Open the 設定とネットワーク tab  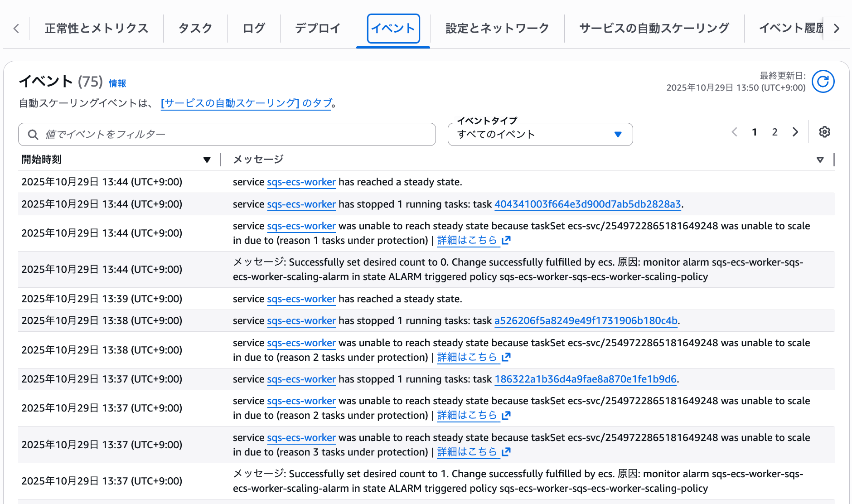click(497, 29)
